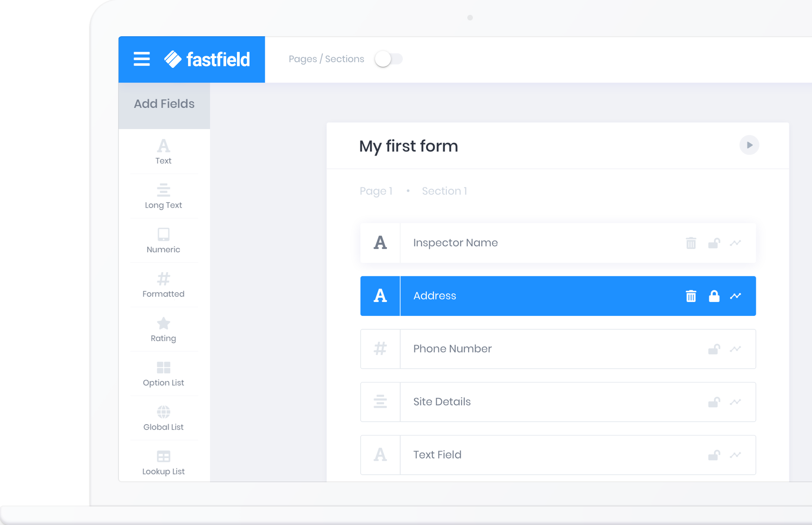Open the hamburger navigation menu
The height and width of the screenshot is (525, 812).
[141, 59]
